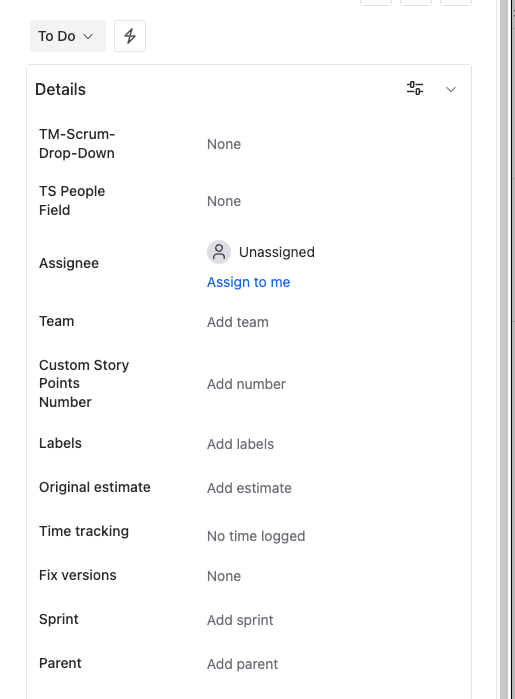
Task: Click the rightmost top action button
Action: 456,2
